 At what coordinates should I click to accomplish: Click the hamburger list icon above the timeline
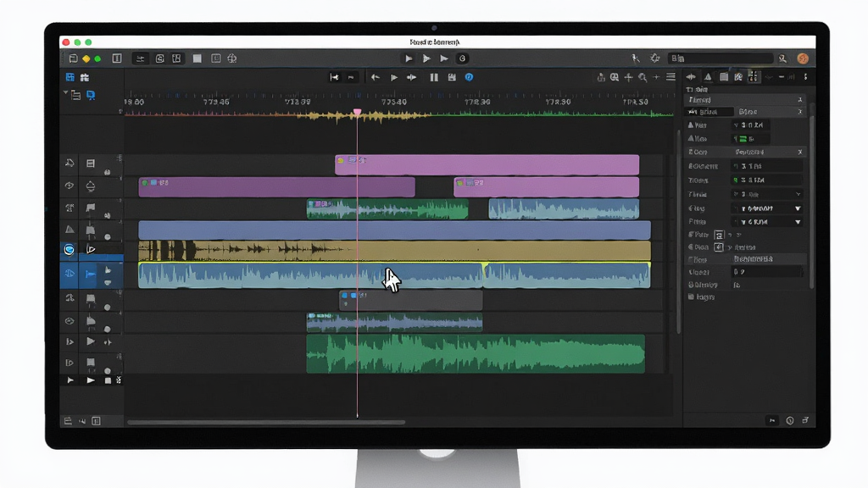click(671, 77)
